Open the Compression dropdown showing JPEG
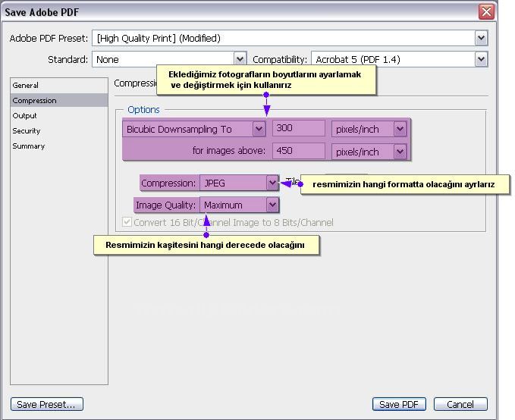This screenshot has width=515, height=420. coord(239,183)
